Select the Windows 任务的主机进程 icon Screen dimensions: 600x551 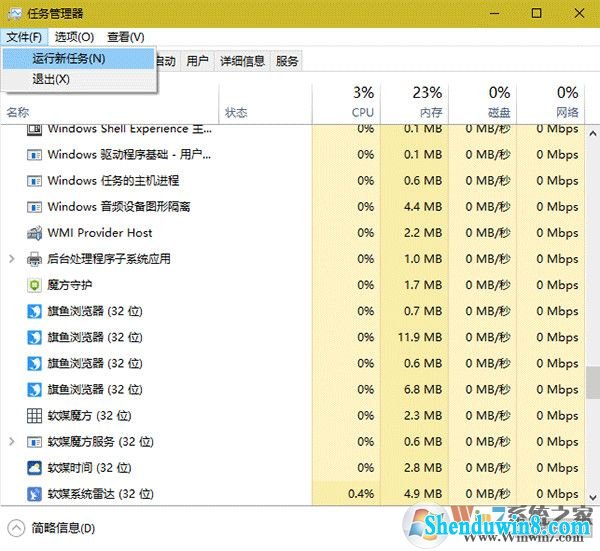pos(34,181)
